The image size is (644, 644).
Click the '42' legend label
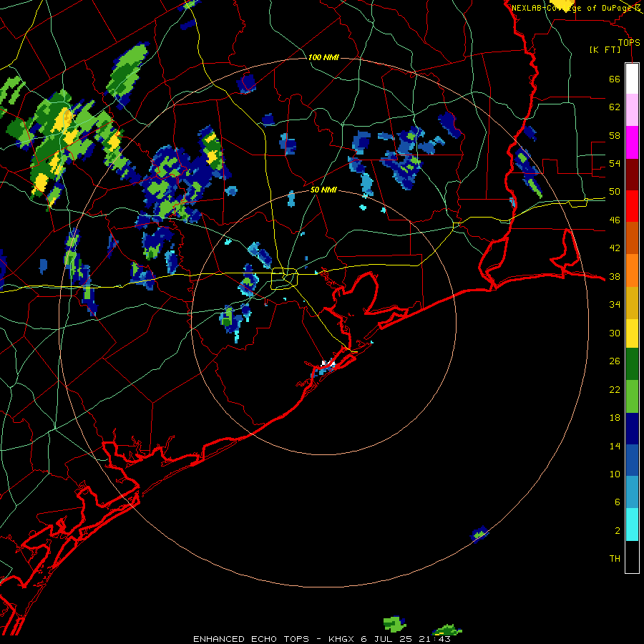point(615,248)
